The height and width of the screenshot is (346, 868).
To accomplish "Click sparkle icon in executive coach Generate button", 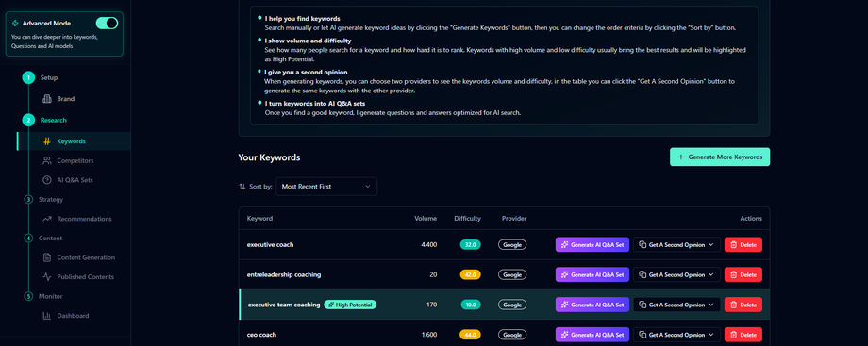I will click(x=564, y=245).
